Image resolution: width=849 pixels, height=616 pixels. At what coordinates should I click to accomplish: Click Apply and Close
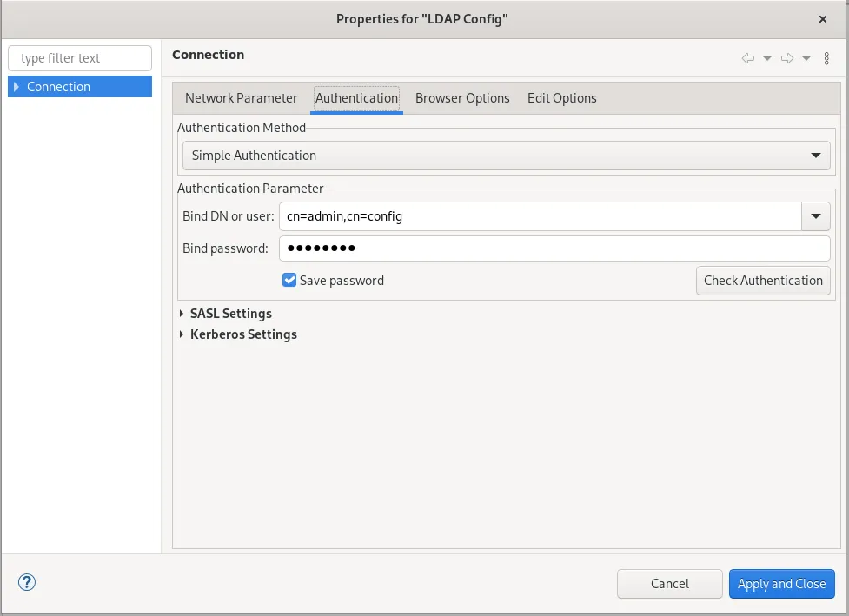tap(781, 583)
